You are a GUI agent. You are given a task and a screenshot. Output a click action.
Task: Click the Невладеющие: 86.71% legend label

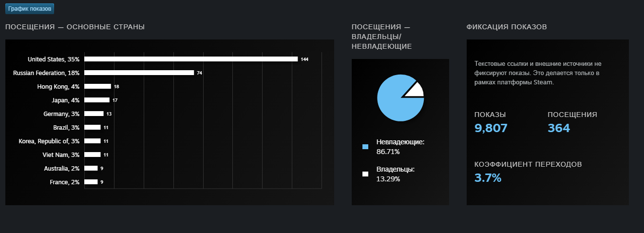pos(400,147)
